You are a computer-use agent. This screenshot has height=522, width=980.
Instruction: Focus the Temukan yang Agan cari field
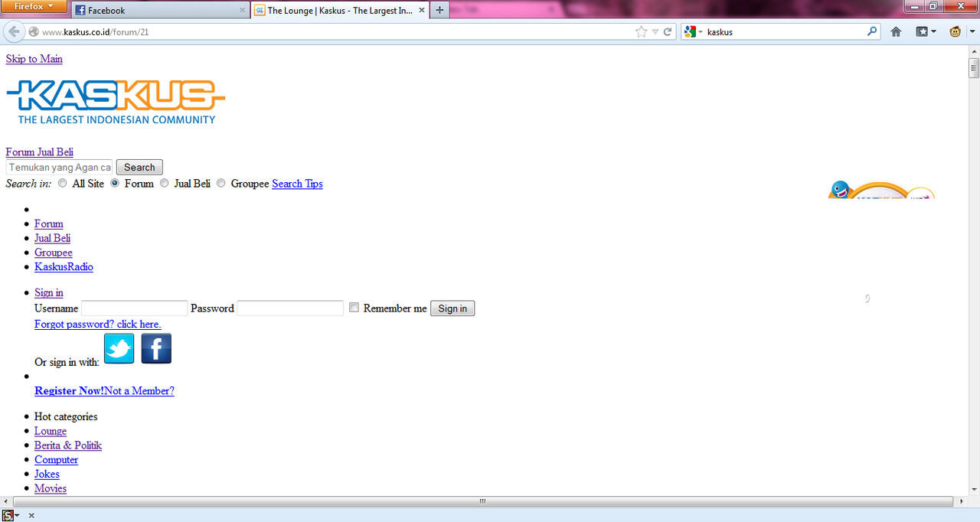[59, 167]
